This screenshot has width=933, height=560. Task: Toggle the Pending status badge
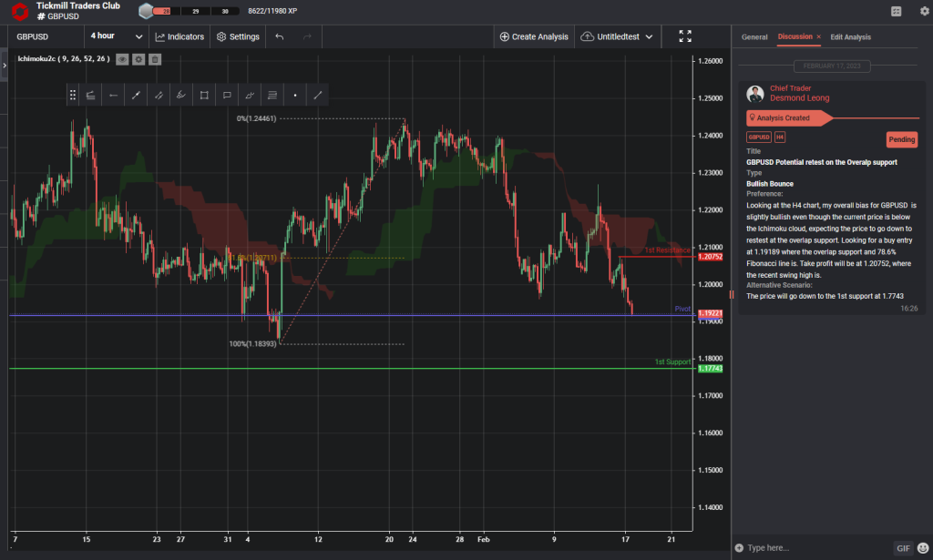[902, 139]
